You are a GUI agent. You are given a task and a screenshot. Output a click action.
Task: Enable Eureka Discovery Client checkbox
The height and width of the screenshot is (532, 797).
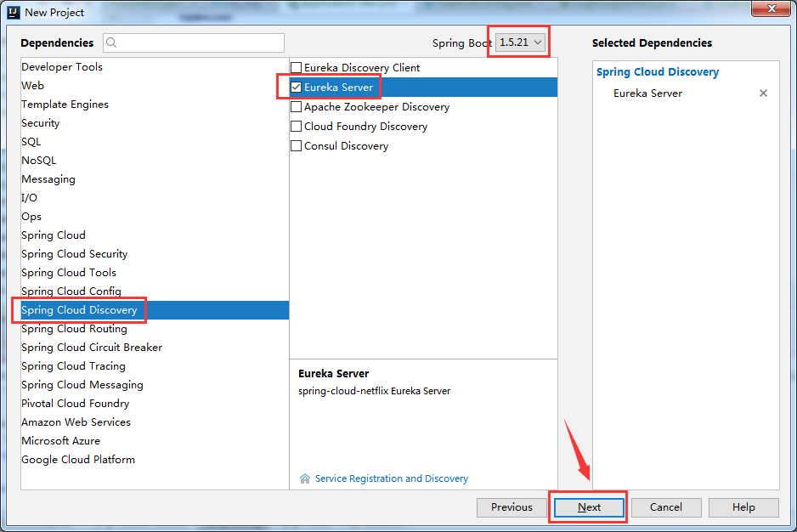tap(296, 68)
